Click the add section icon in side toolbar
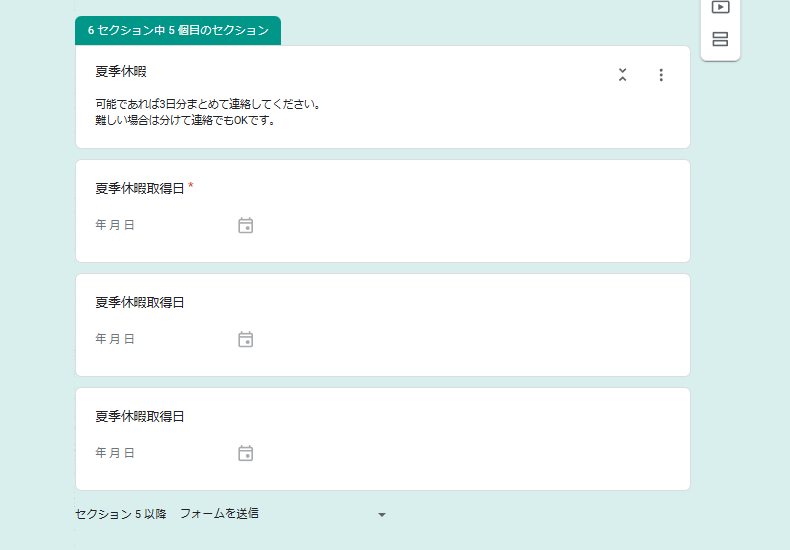790x550 pixels. point(720,39)
